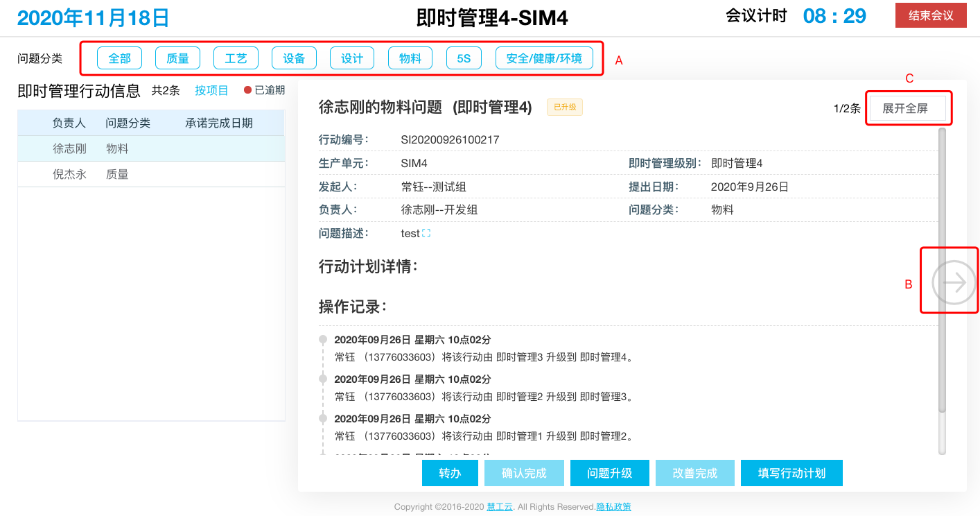
Task: Expand the test problem description icon
Action: pos(426,234)
